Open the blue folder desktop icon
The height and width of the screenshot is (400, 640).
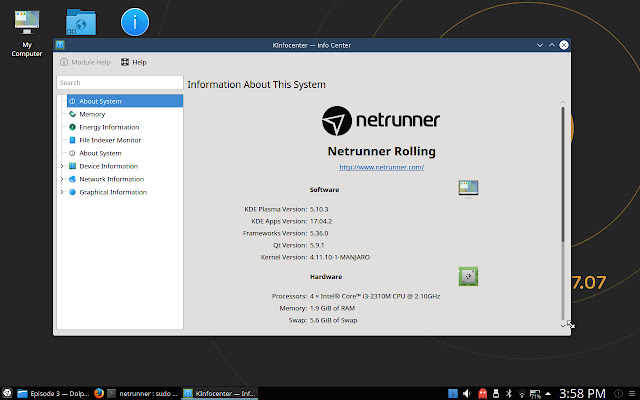81,22
